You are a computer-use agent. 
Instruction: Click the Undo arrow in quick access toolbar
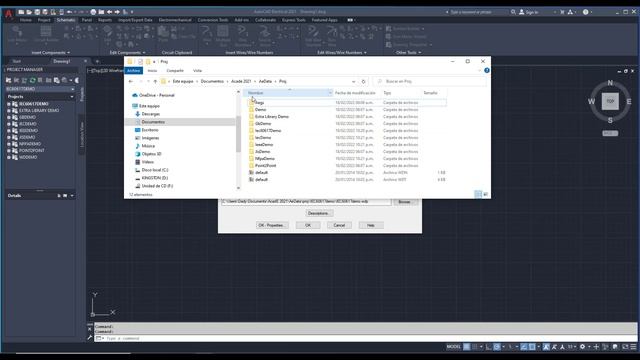point(69,12)
